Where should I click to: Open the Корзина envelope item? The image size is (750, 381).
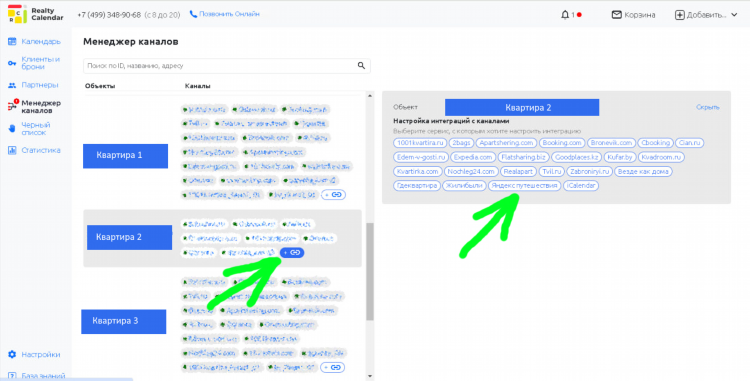coord(633,15)
